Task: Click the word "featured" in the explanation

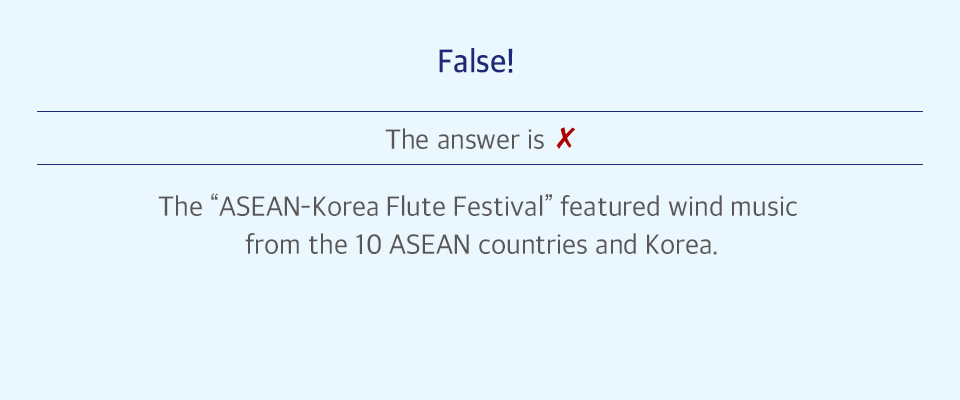Action: pyautogui.click(x=610, y=206)
